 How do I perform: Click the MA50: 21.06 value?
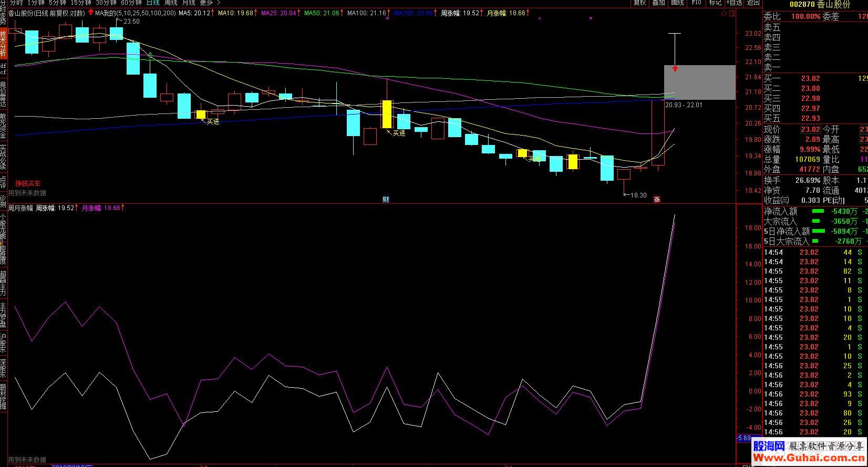tap(322, 13)
